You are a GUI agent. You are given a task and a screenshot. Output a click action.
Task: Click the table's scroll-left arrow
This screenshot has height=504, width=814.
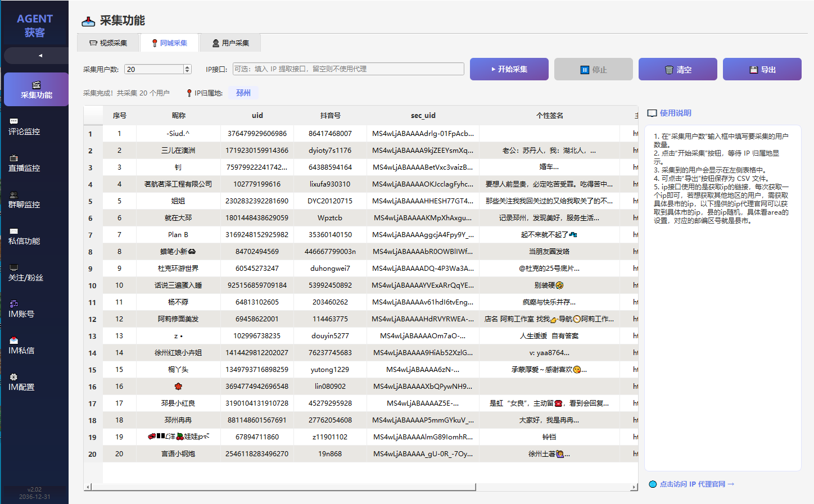pos(87,487)
